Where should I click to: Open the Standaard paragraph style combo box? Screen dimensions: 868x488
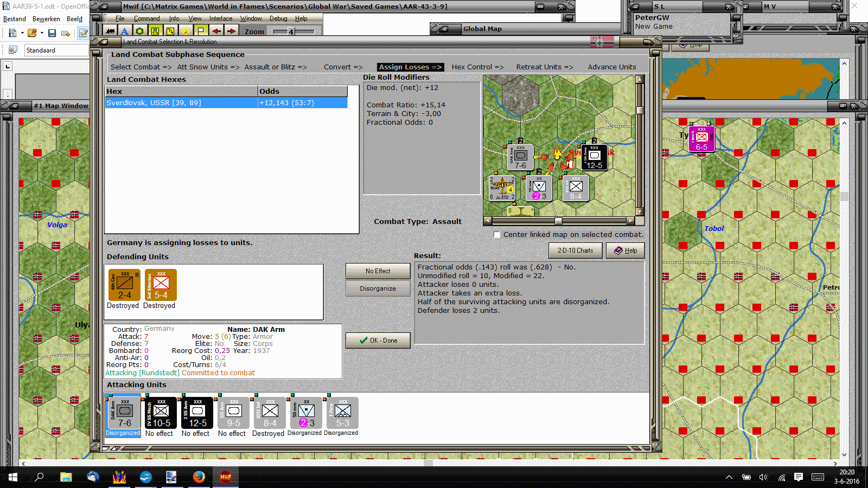(56, 50)
